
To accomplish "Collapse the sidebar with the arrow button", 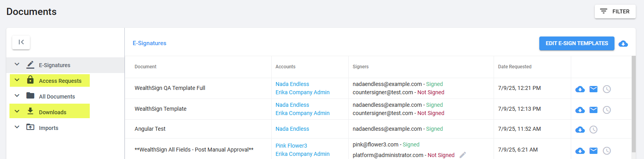I will pyautogui.click(x=21, y=42).
